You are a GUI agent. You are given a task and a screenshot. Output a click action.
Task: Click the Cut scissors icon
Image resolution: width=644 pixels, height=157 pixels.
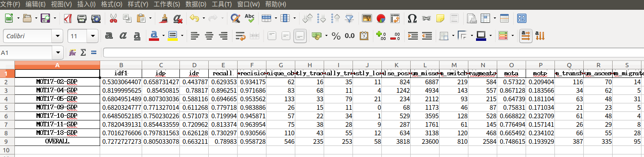(x=113, y=18)
